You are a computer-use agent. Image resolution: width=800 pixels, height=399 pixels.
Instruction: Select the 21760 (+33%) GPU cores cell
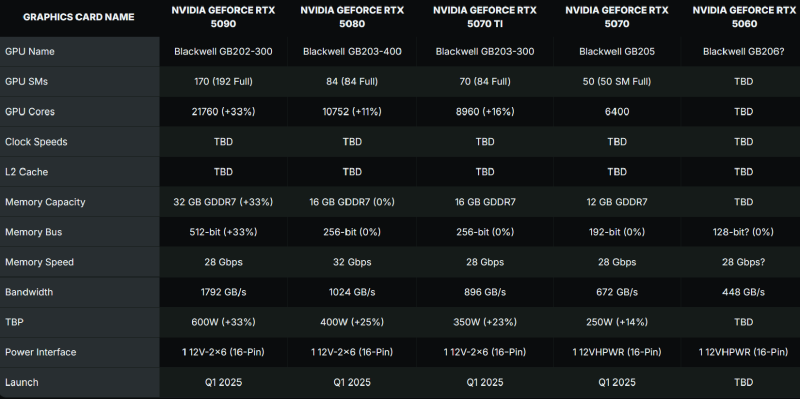click(x=223, y=112)
